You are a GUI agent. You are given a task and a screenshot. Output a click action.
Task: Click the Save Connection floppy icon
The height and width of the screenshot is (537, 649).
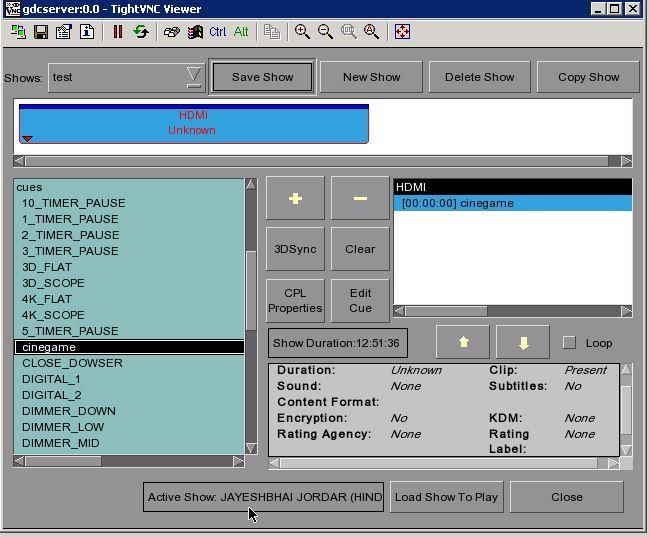click(41, 32)
